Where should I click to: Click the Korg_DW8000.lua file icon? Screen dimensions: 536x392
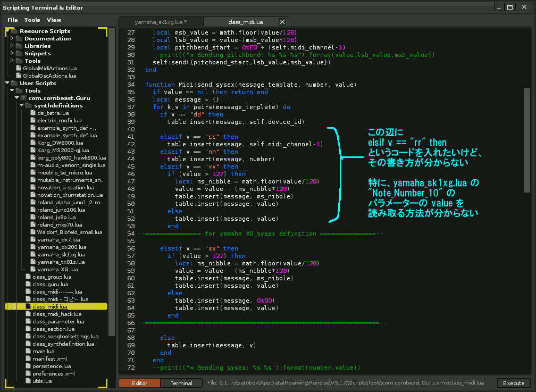point(33,143)
